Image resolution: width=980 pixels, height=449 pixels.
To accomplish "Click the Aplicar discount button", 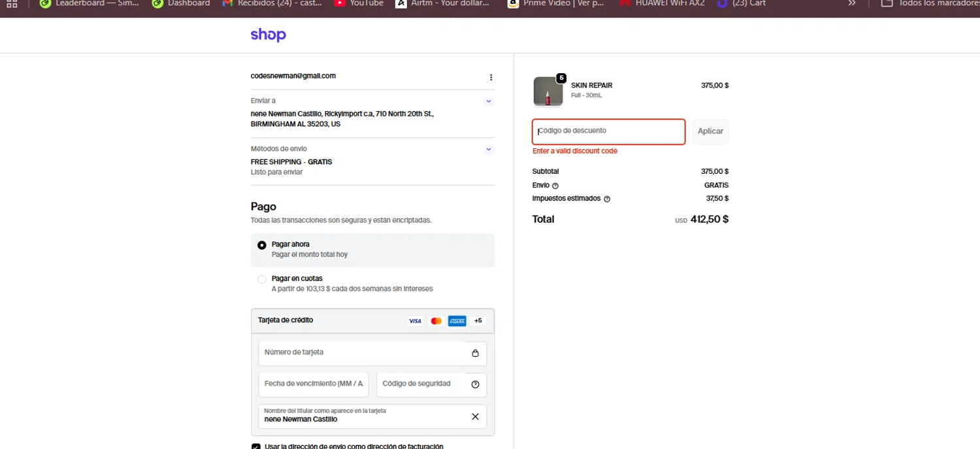I will [710, 131].
